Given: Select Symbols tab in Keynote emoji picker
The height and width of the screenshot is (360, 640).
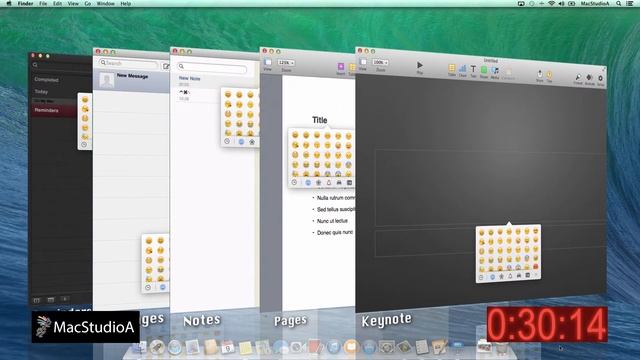Looking at the screenshot, I should 528,275.
